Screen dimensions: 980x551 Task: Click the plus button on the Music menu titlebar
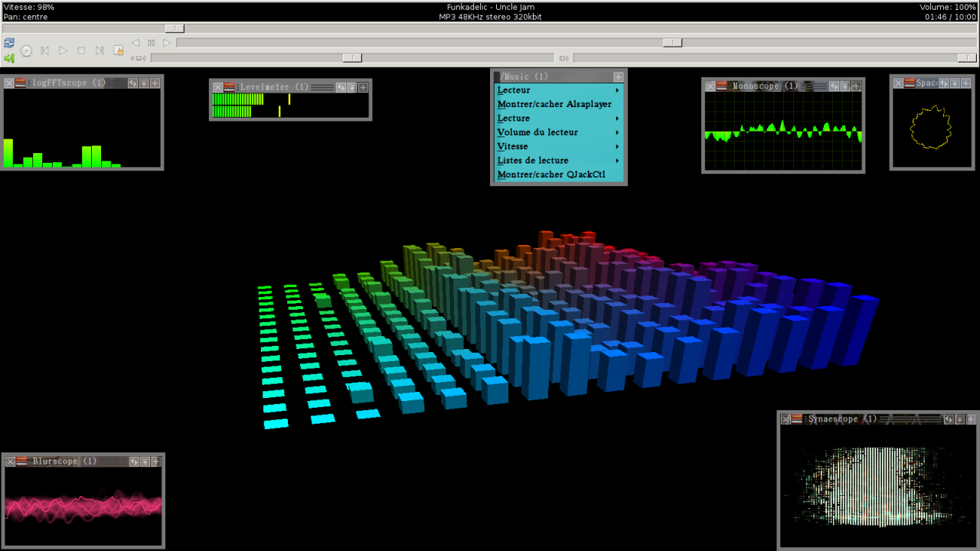click(x=619, y=77)
